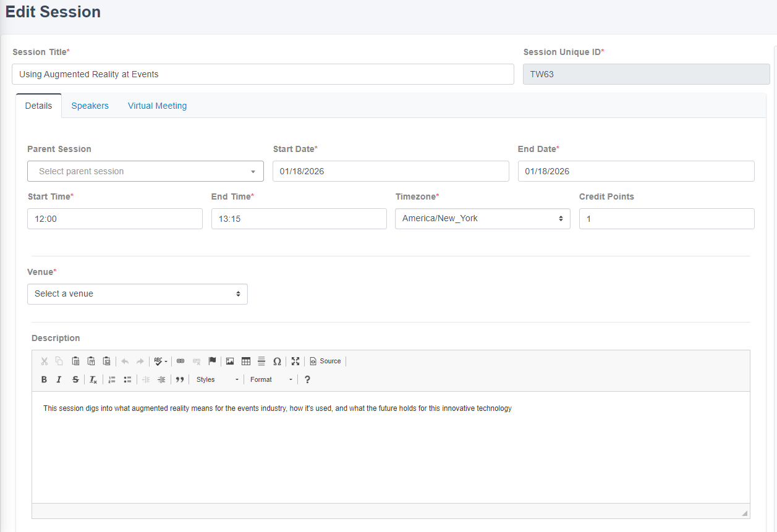Toggle bulleted list
The height and width of the screenshot is (532, 777).
127,379
